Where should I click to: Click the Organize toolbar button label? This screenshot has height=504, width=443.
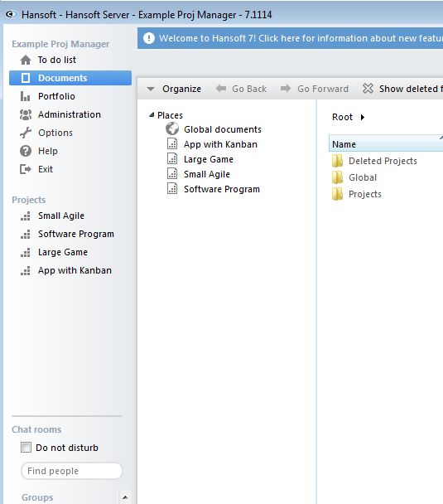click(181, 89)
